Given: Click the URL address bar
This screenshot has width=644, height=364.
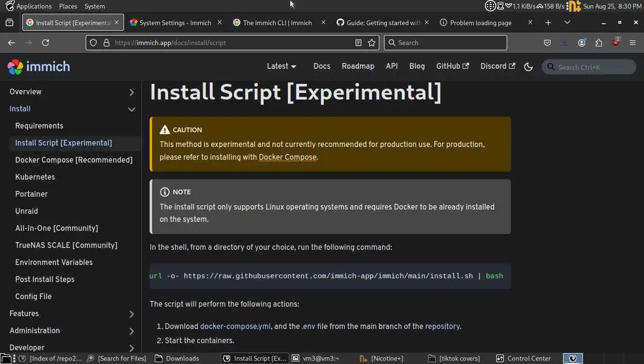Looking at the screenshot, I should (x=232, y=43).
